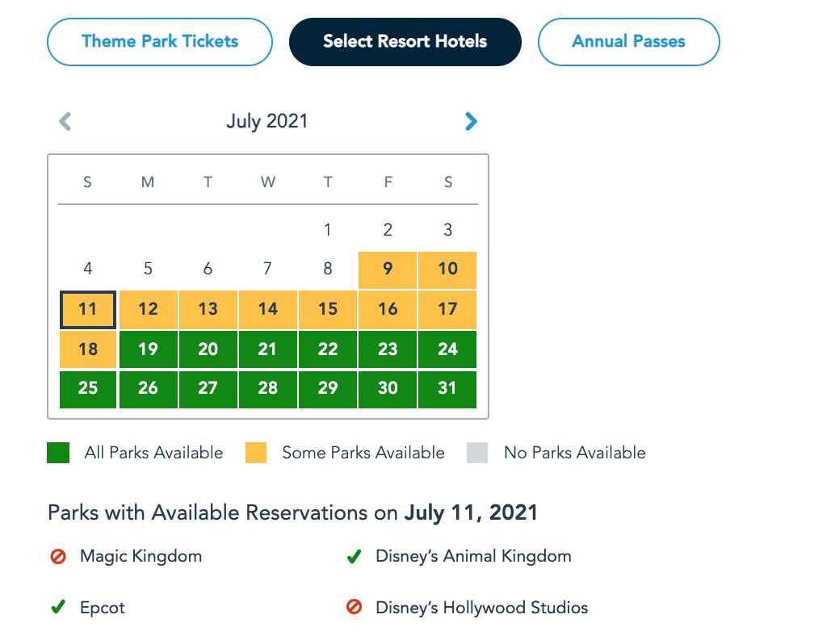Open the Select Resort Hotels tab
The height and width of the screenshot is (644, 814).
[x=405, y=41]
